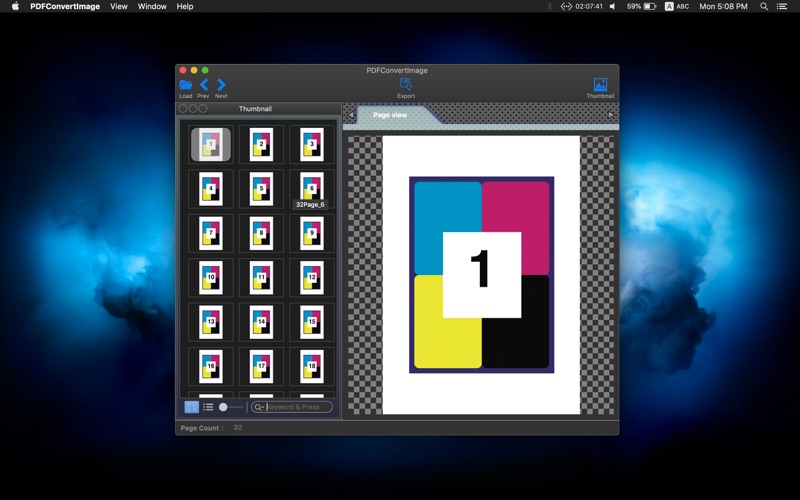Select page 8 thumbnail
Viewport: 800px width, 500px height.
261,233
